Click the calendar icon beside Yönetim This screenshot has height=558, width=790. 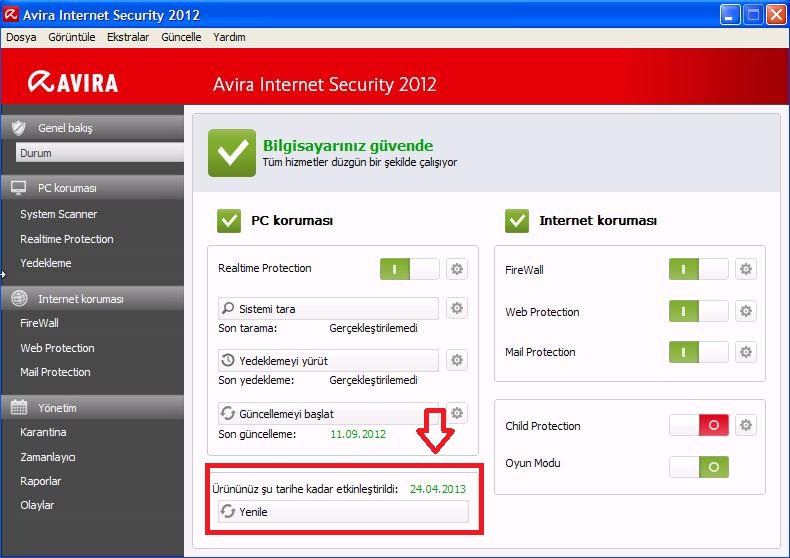19,407
